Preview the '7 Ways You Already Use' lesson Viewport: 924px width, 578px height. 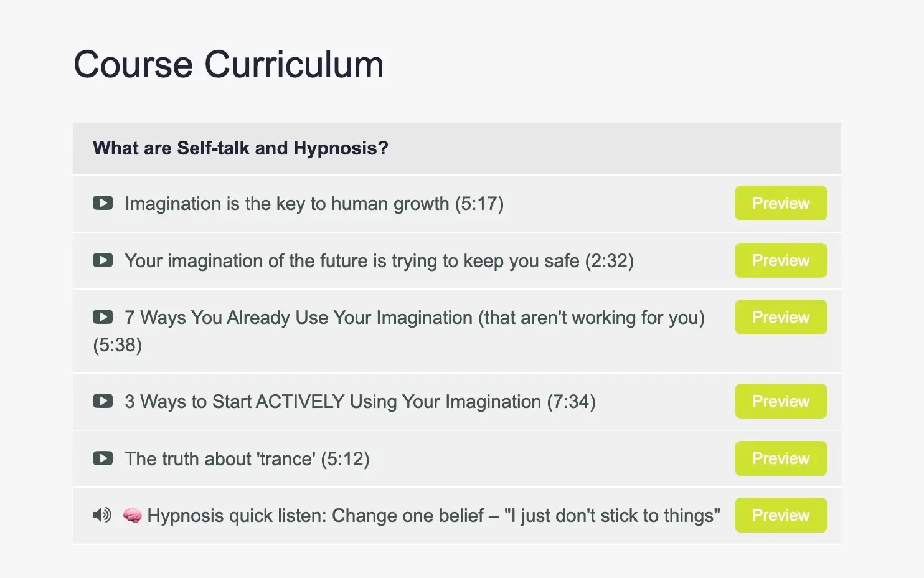780,317
